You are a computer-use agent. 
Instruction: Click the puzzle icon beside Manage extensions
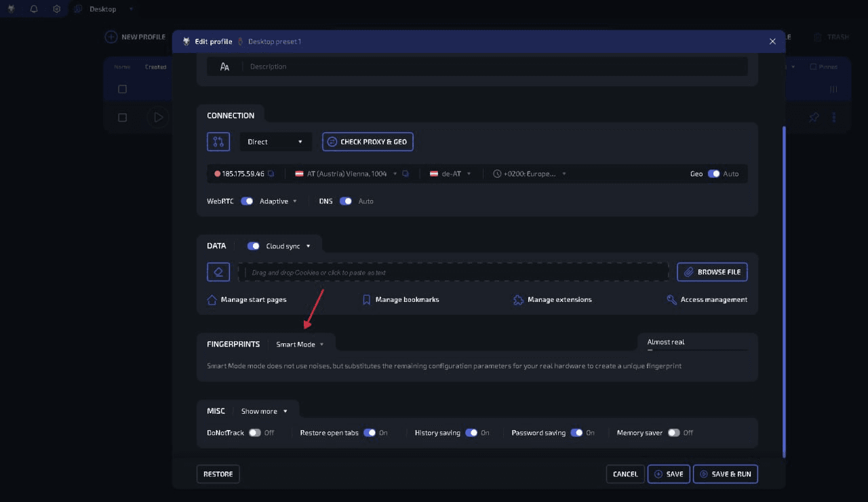tap(518, 299)
